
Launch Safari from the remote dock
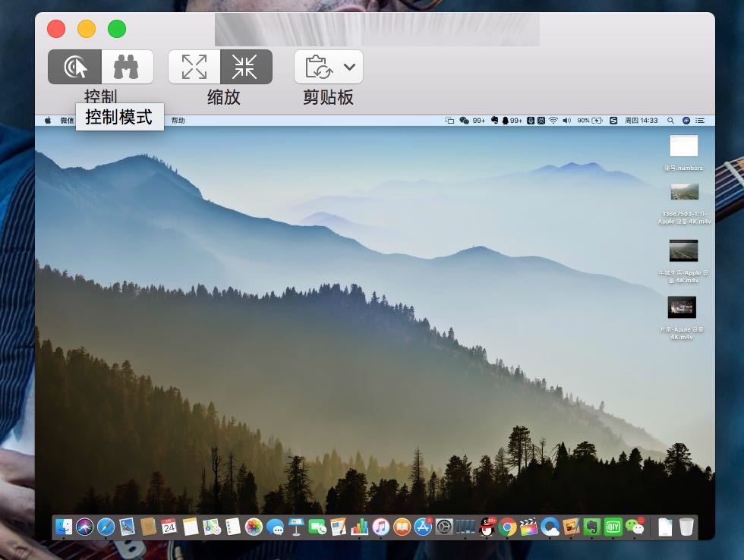[106, 527]
